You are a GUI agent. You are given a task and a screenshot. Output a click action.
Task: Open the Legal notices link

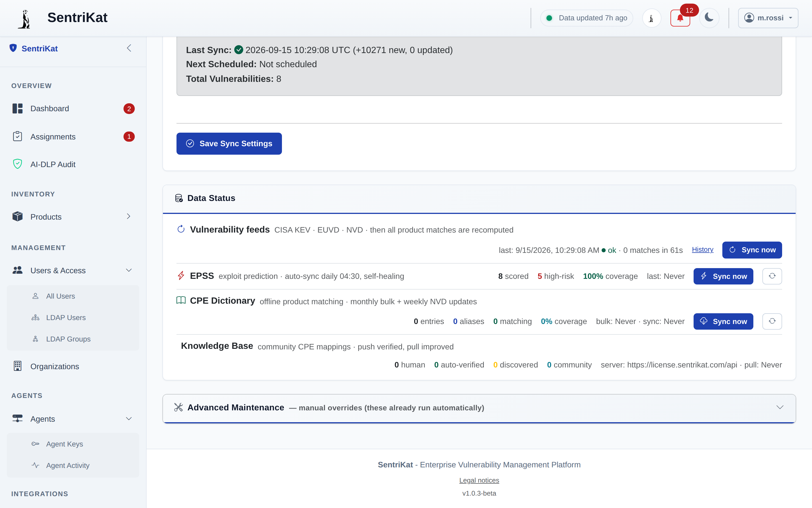[x=479, y=480]
